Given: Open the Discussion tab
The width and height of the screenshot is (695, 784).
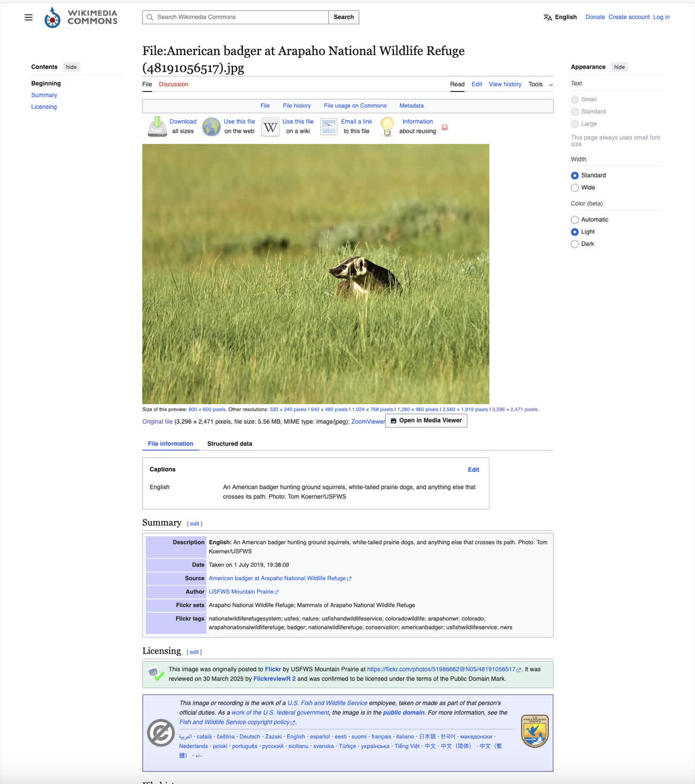Looking at the screenshot, I should pyautogui.click(x=173, y=85).
